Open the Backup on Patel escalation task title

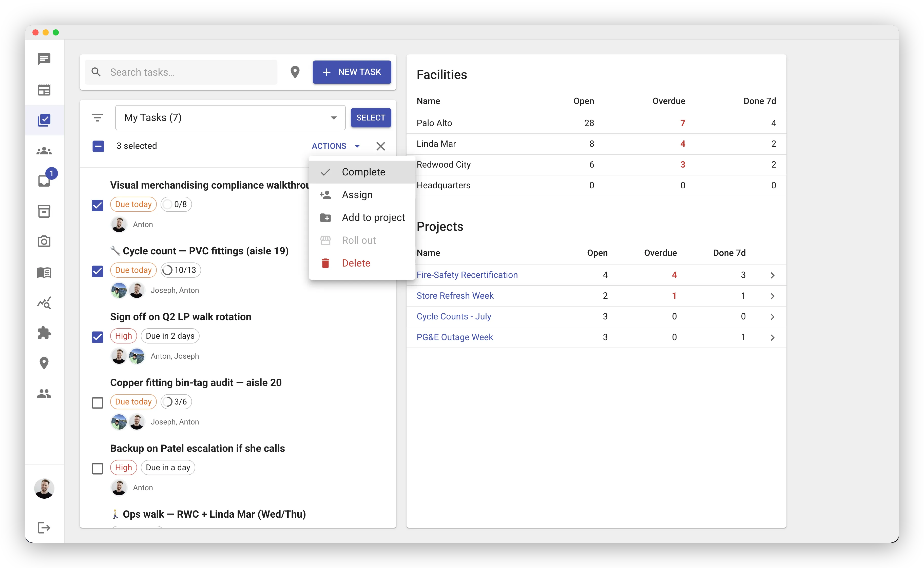coord(197,448)
